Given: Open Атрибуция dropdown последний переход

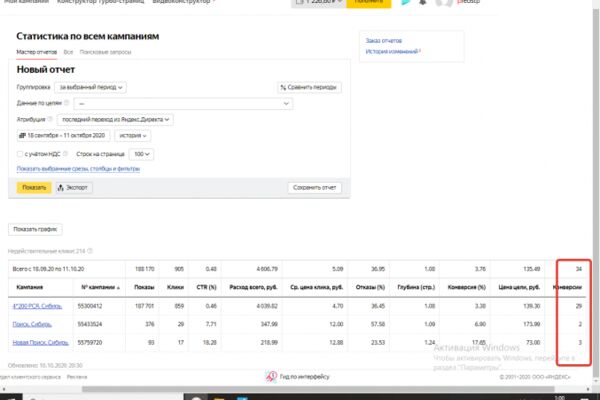Looking at the screenshot, I should [115, 119].
